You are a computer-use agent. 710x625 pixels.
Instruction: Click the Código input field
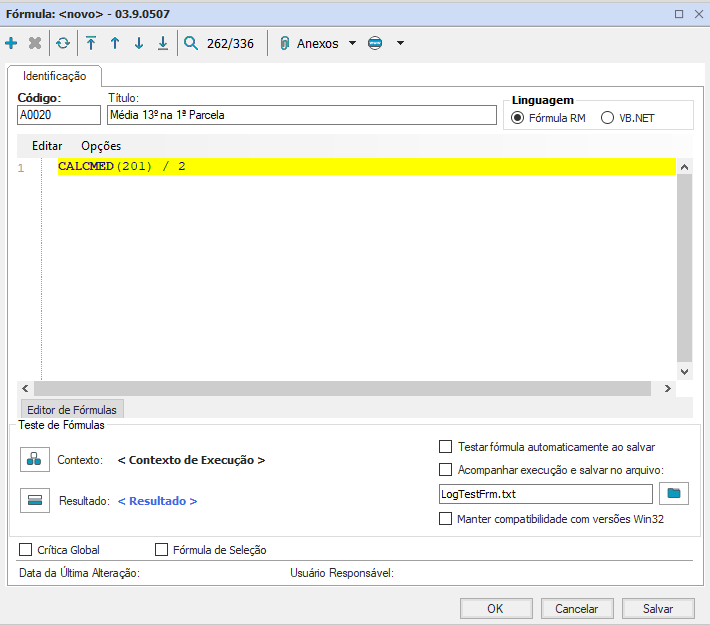59,115
